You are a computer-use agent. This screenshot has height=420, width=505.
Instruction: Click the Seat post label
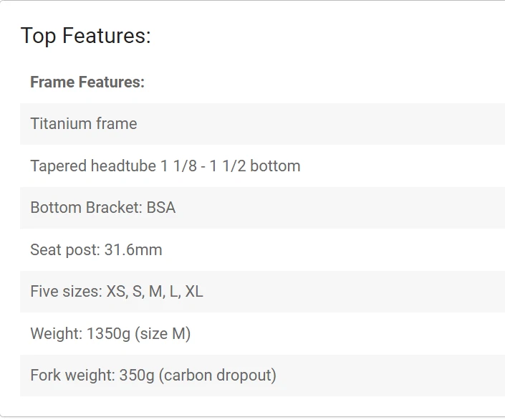point(63,250)
